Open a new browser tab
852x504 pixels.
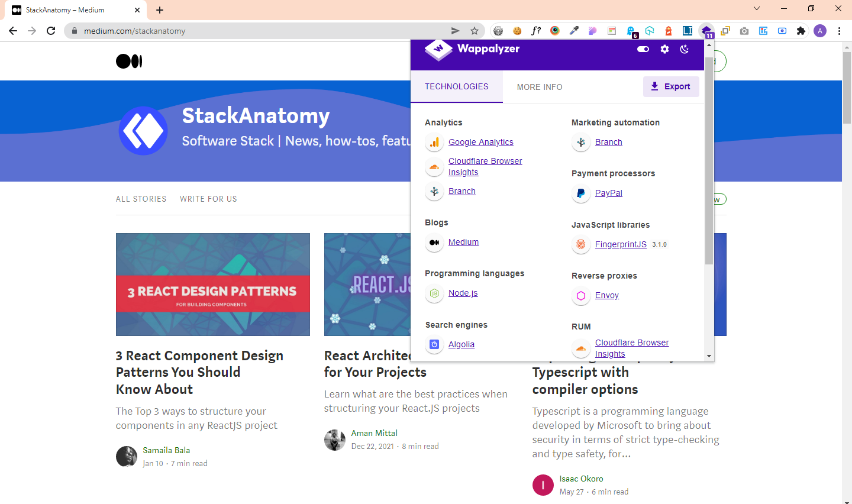coord(160,10)
